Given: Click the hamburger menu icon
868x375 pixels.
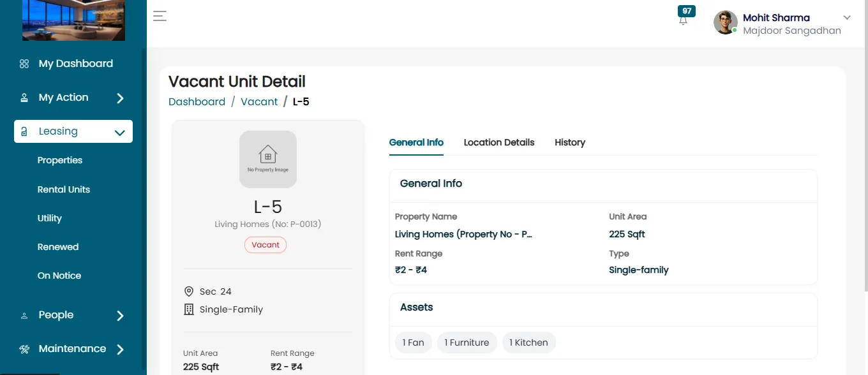Looking at the screenshot, I should point(160,17).
